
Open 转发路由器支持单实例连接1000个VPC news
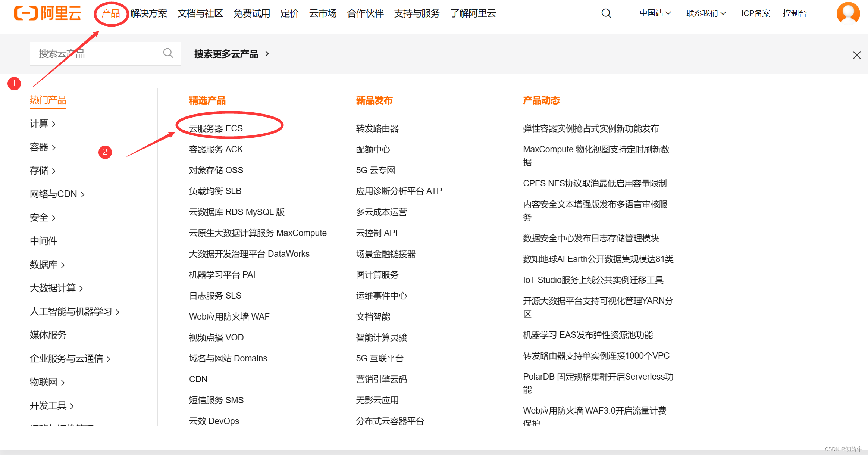point(596,356)
